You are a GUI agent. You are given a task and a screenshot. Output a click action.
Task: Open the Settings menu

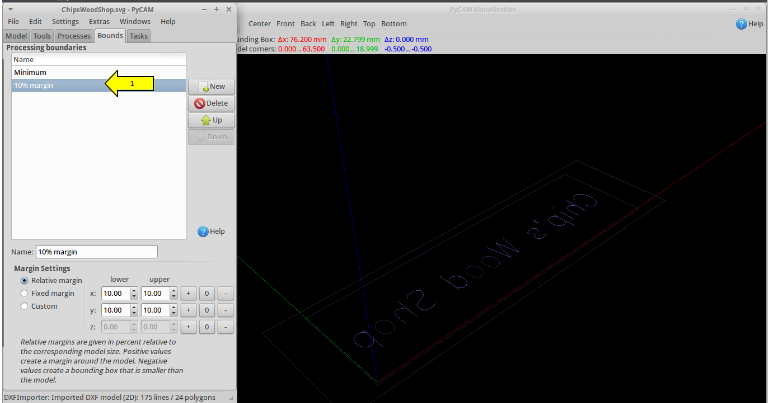[x=65, y=22]
